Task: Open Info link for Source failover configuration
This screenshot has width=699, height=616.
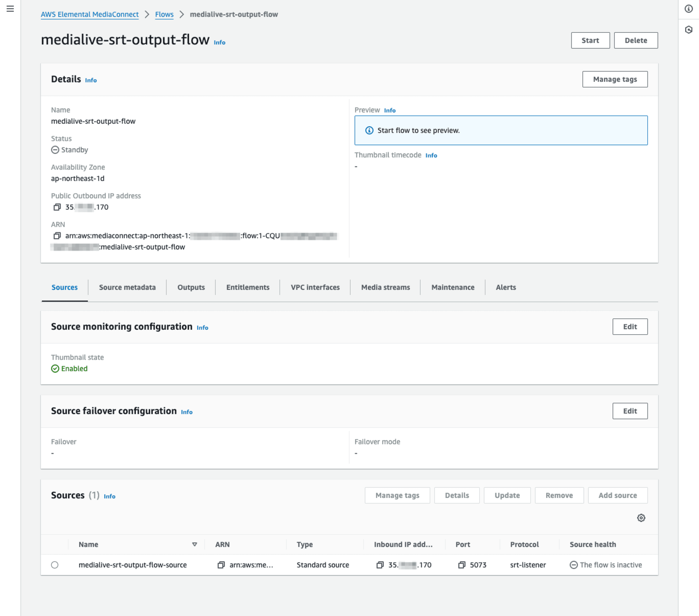Action: [x=187, y=412]
